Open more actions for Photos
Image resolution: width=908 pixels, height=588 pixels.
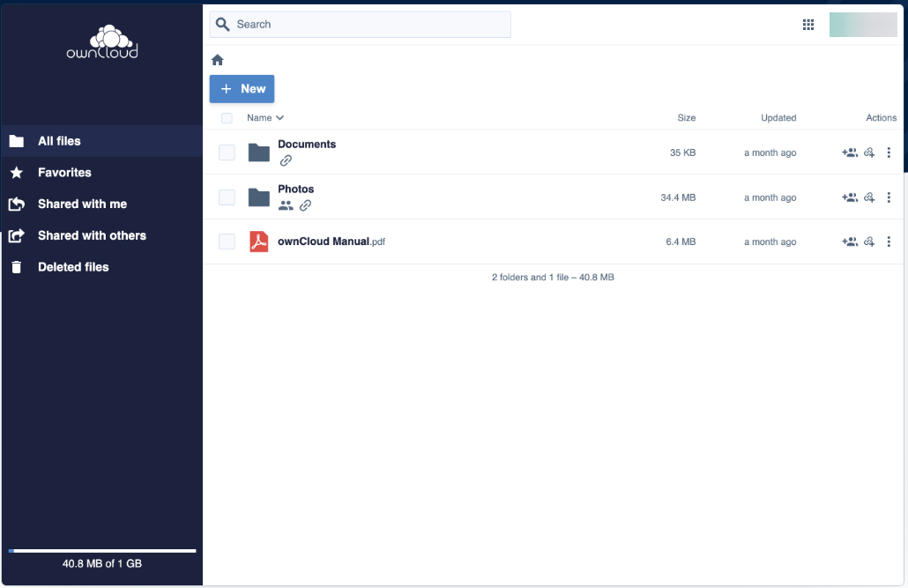[x=889, y=197]
